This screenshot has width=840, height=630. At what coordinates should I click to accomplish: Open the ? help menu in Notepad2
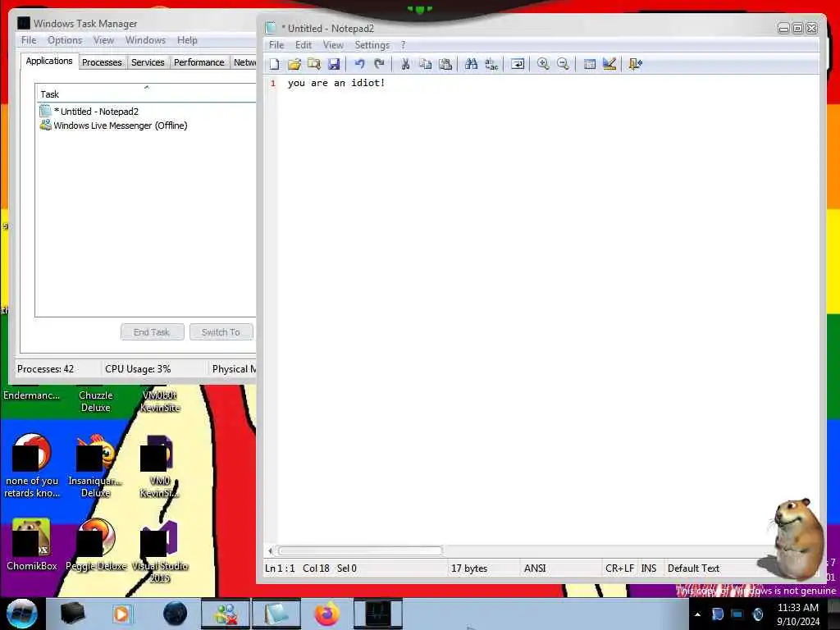point(404,45)
